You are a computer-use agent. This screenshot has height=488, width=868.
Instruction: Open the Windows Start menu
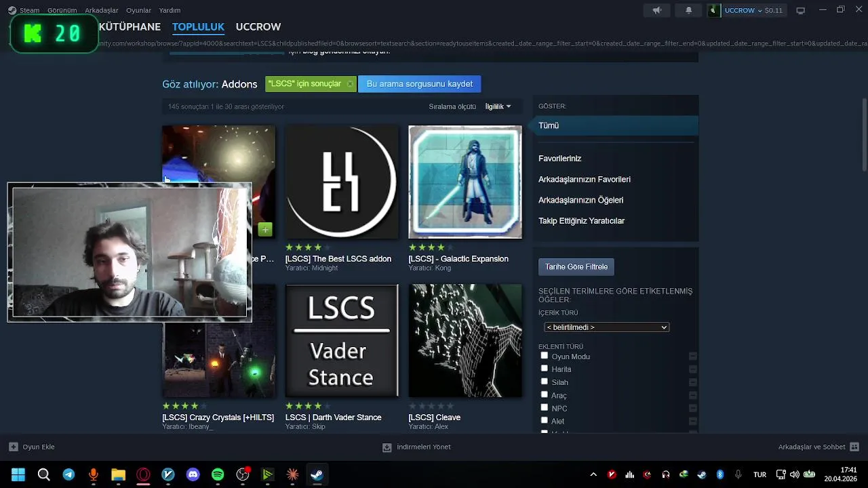[x=18, y=474]
